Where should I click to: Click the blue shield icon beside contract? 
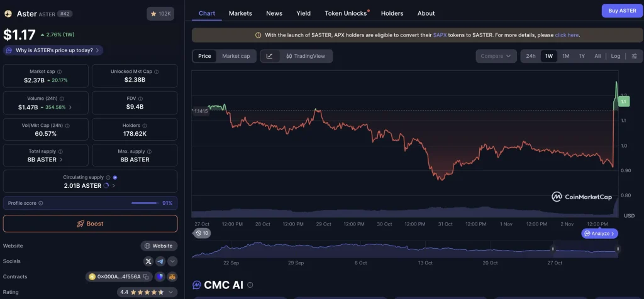click(x=160, y=276)
